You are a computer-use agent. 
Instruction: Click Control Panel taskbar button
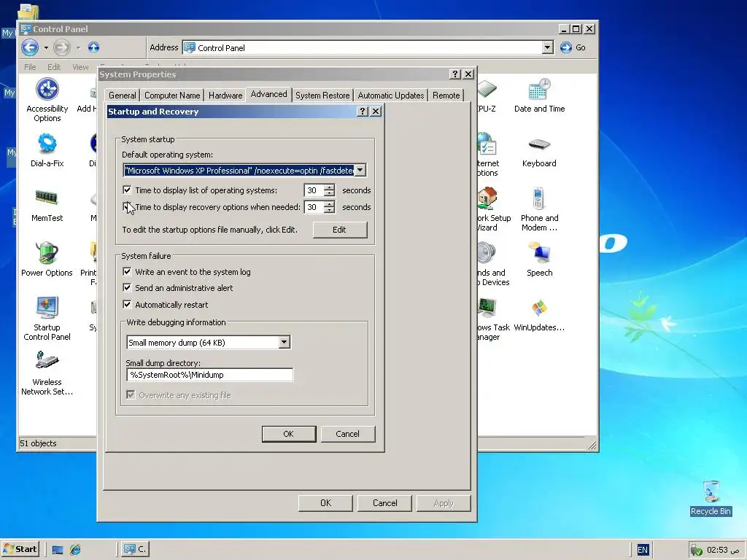click(135, 549)
